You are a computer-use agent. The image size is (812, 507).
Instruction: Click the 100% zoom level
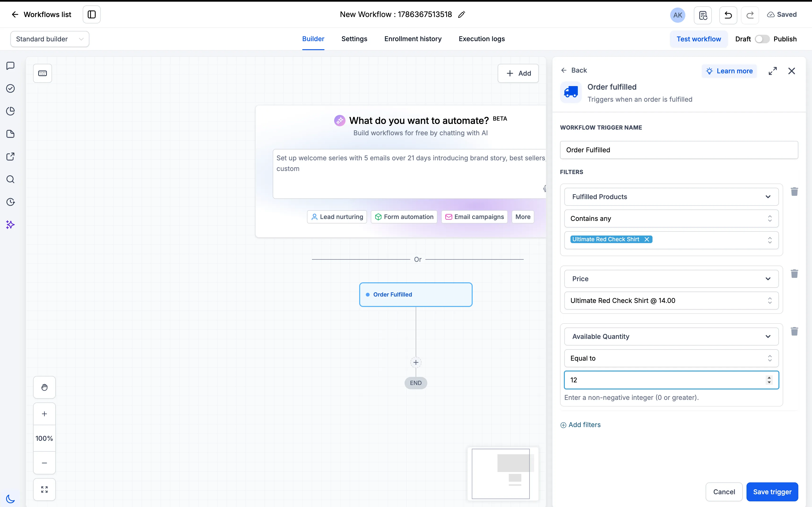coord(44,438)
